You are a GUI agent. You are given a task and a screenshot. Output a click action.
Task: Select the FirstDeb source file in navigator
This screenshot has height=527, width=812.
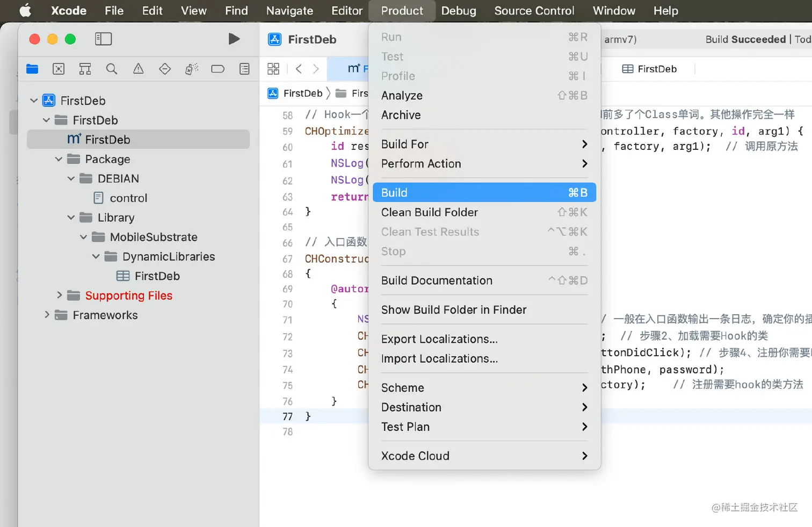coord(138,140)
